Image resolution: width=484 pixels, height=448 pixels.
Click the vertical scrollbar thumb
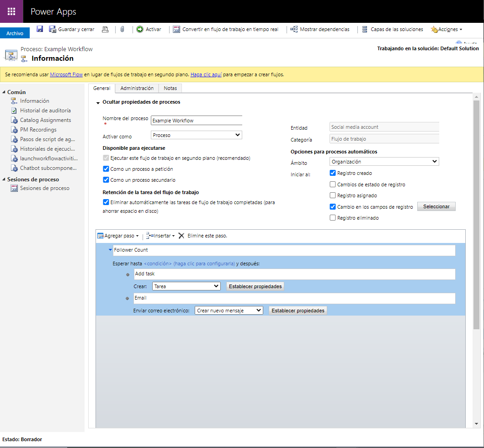(476, 214)
